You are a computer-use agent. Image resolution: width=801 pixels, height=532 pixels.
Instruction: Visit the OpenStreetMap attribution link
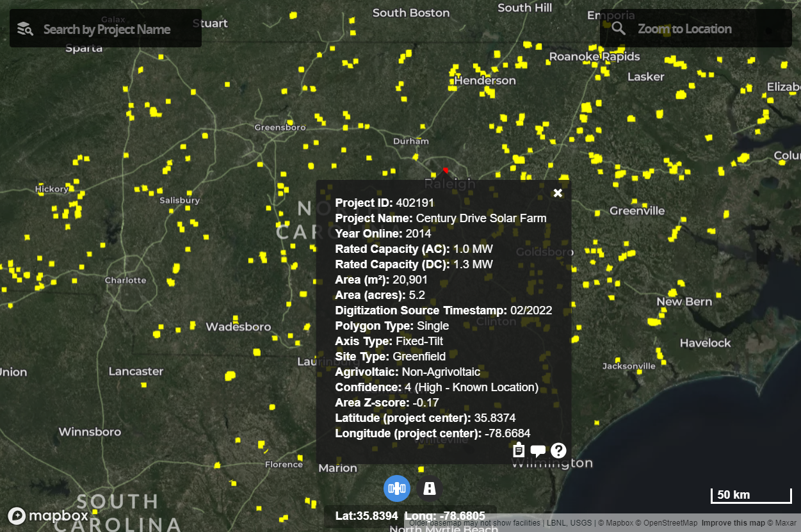[x=670, y=522]
